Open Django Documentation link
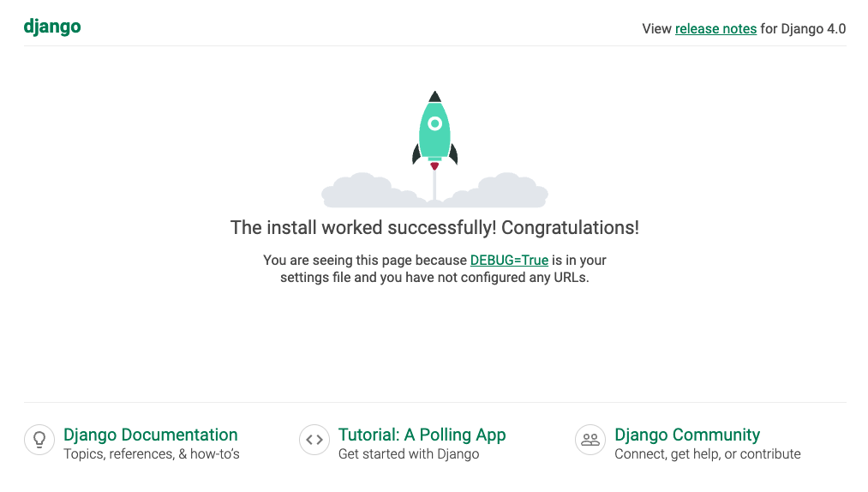Image resolution: width=868 pixels, height=492 pixels. tap(151, 435)
